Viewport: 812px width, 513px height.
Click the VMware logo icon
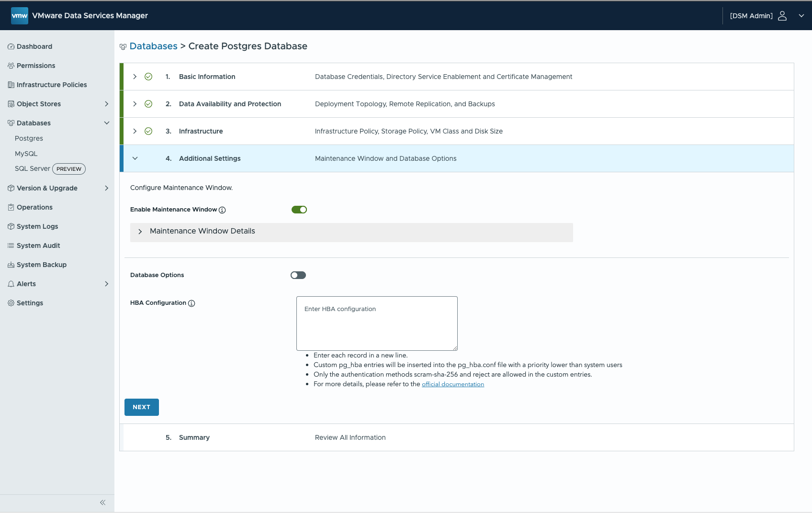(x=20, y=15)
